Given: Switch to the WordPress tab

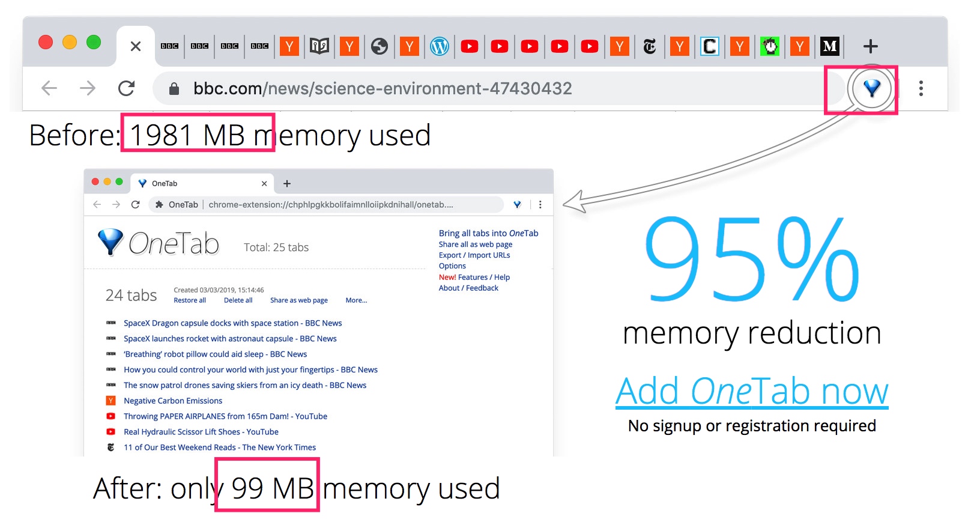Looking at the screenshot, I should [440, 46].
